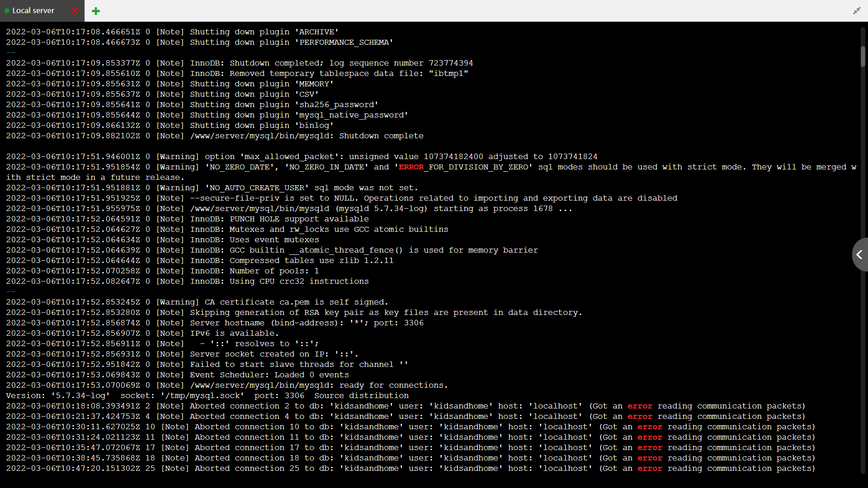Click the 'Shutting down plugin ARCHIVE' line

coord(264,32)
